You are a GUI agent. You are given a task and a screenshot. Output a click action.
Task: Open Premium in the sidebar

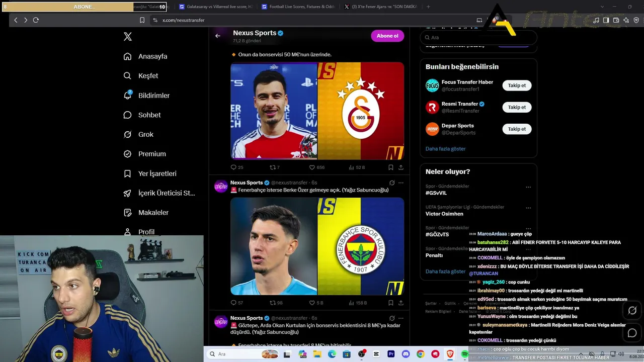point(144,154)
